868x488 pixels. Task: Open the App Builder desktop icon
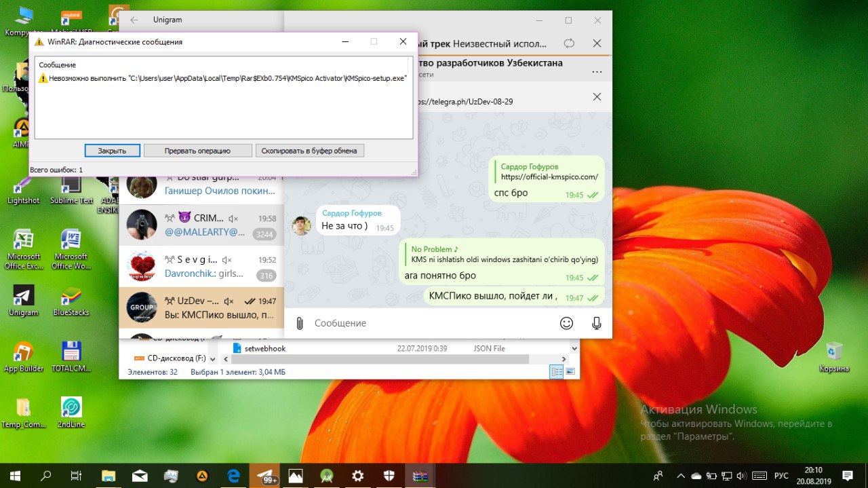pos(24,357)
